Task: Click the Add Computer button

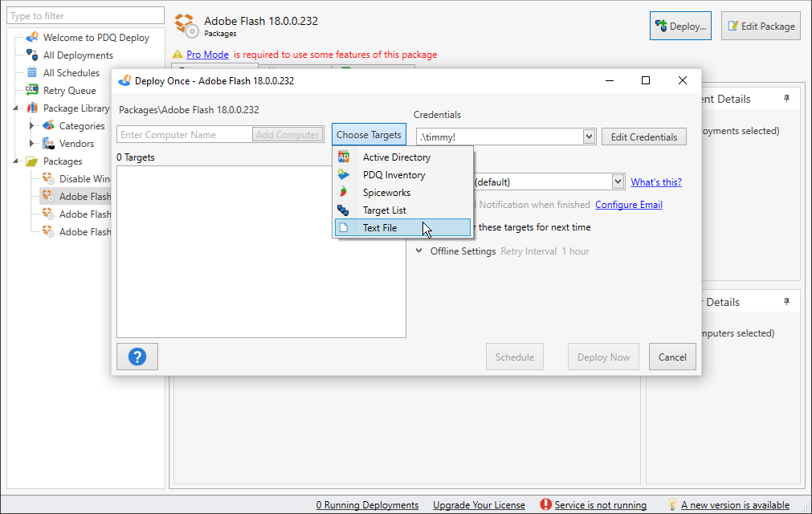Action: pyautogui.click(x=288, y=135)
